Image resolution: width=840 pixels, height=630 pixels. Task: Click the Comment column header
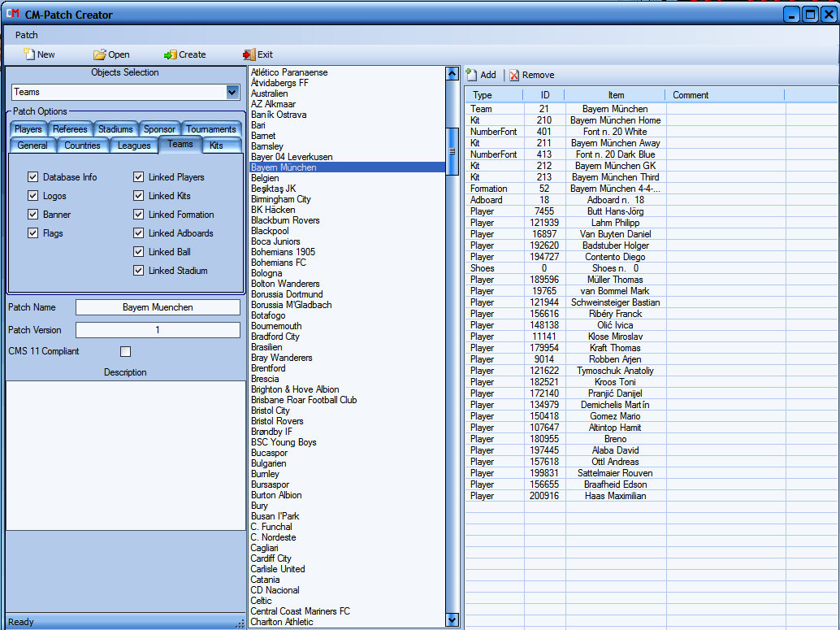[x=725, y=95]
